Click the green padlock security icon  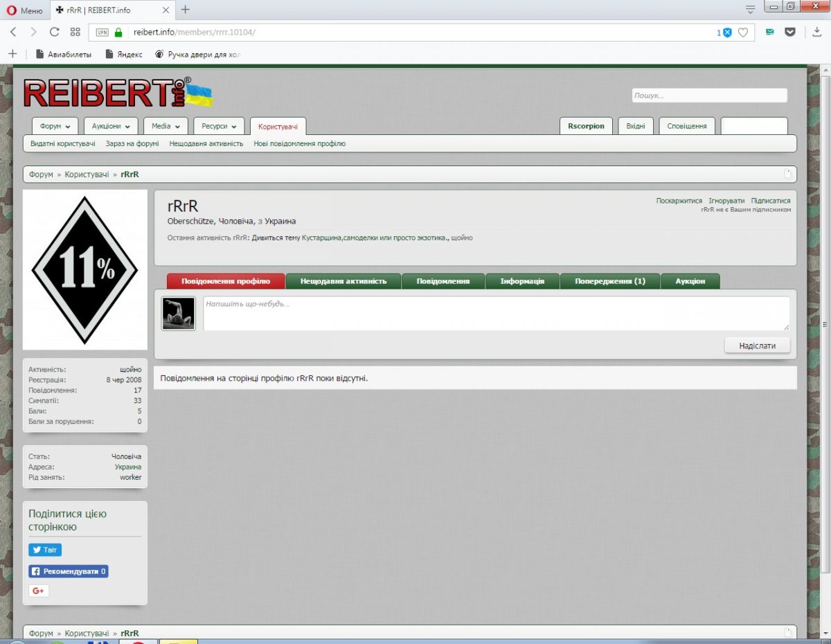tap(118, 32)
